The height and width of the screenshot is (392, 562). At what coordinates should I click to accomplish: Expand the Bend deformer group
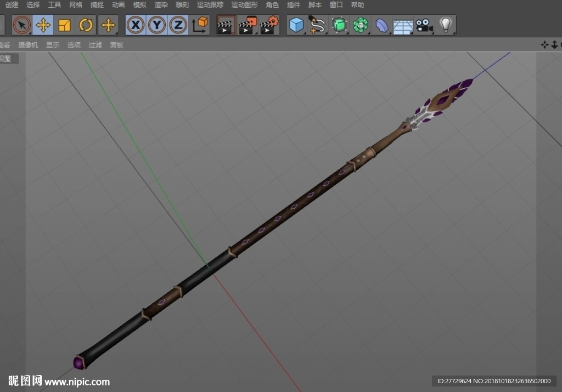[x=382, y=25]
